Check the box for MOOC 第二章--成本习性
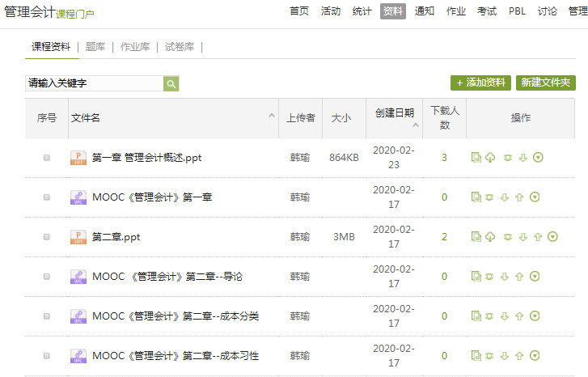 coord(47,355)
